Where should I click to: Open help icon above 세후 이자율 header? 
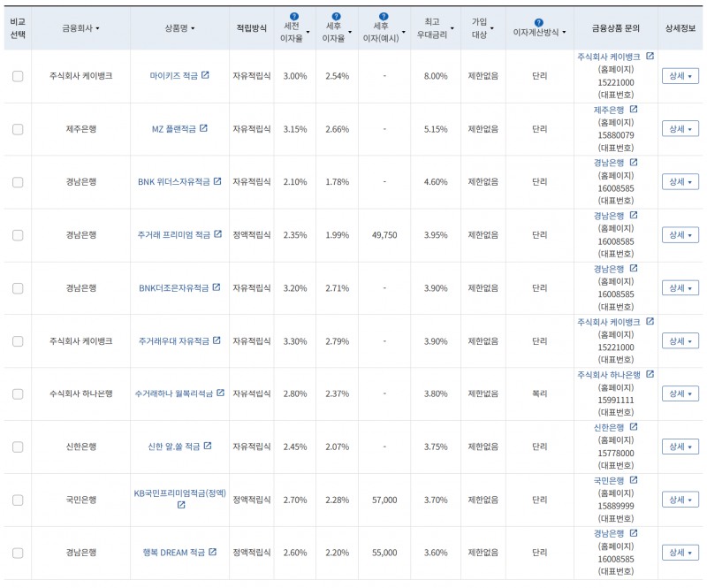[336, 17]
